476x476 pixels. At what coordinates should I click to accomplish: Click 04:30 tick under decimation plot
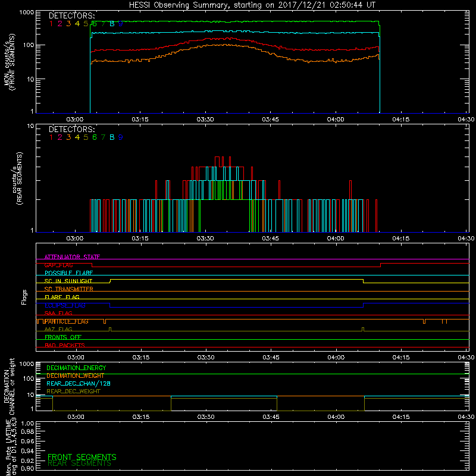coord(466,417)
